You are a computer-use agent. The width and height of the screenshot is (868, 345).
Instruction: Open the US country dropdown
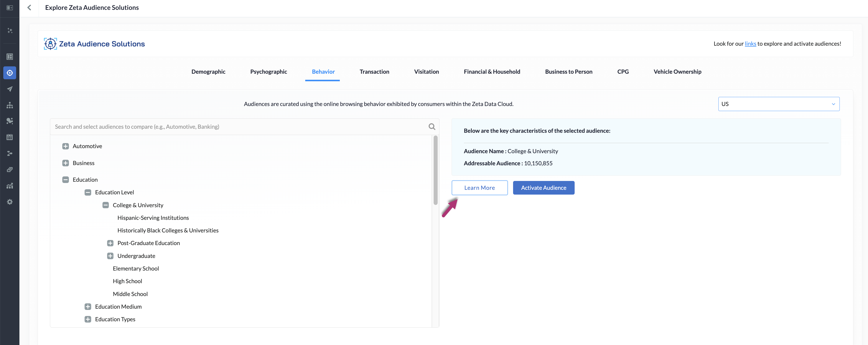778,104
